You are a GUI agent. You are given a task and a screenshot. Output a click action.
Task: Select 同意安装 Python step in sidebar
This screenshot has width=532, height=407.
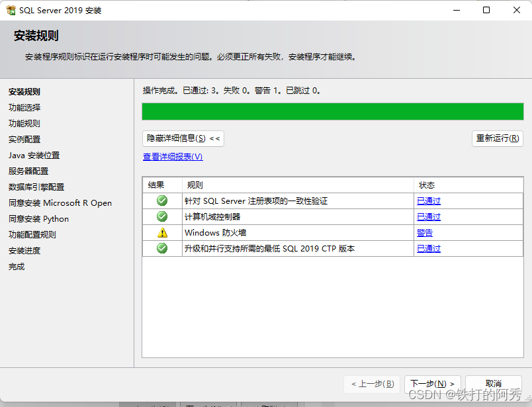[x=38, y=219]
